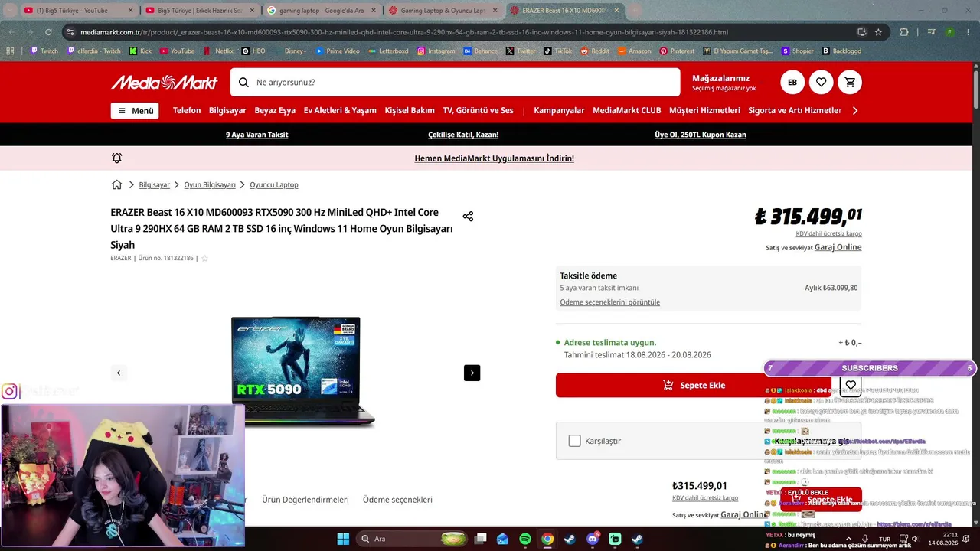
Task: Click the Windows taskbar search box
Action: [413, 539]
